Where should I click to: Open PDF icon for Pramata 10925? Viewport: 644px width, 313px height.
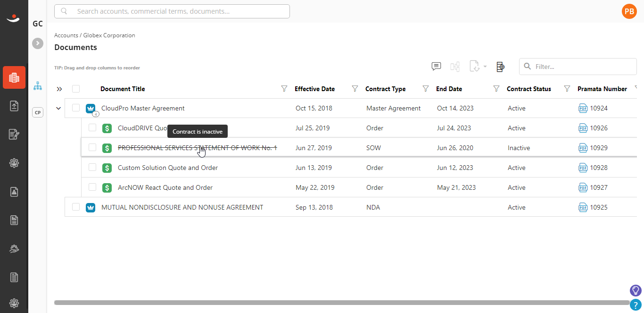pyautogui.click(x=583, y=208)
